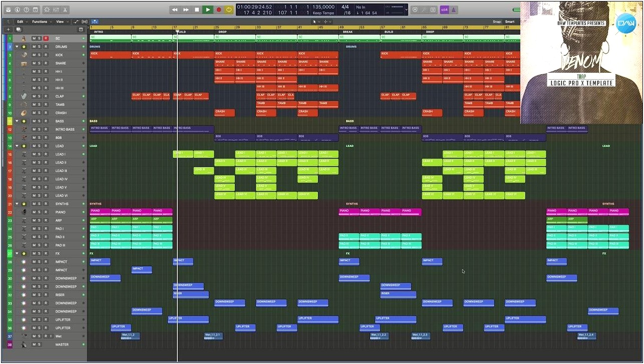
Task: Solo the PIANO track
Action: pyautogui.click(x=40, y=212)
